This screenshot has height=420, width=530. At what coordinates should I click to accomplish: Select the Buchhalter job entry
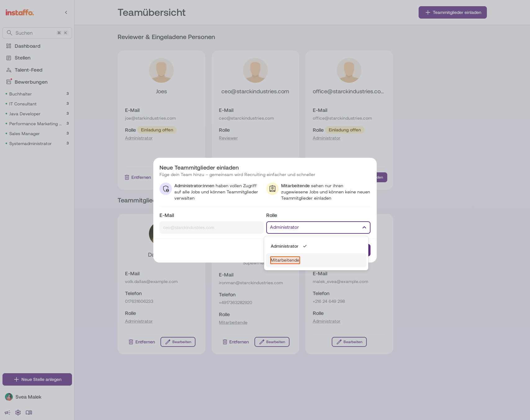point(37,94)
